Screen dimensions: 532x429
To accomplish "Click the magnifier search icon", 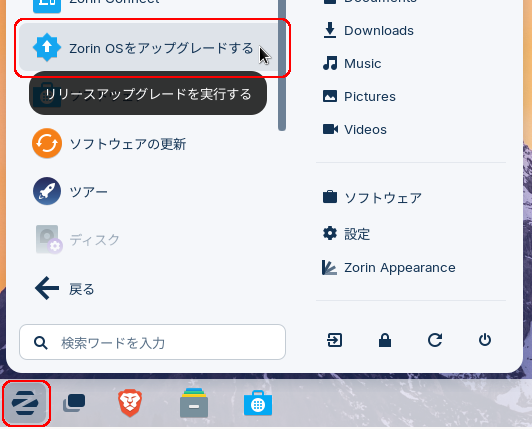I will tap(41, 343).
